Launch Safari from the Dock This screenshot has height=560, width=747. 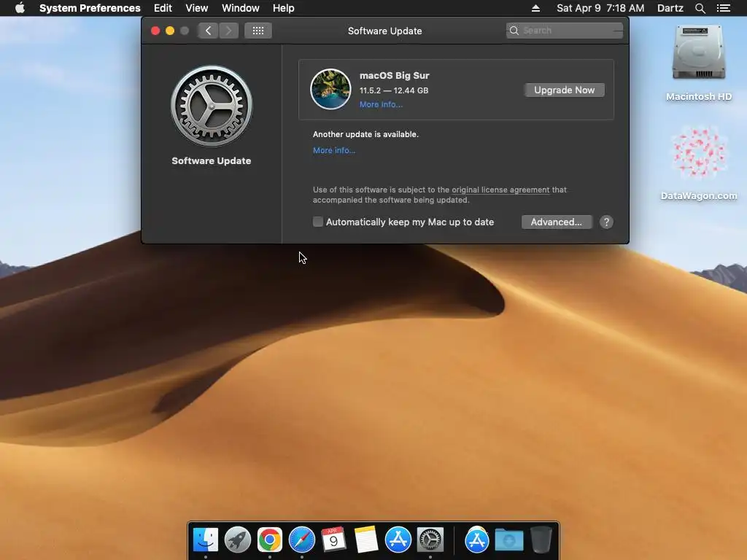(x=301, y=540)
